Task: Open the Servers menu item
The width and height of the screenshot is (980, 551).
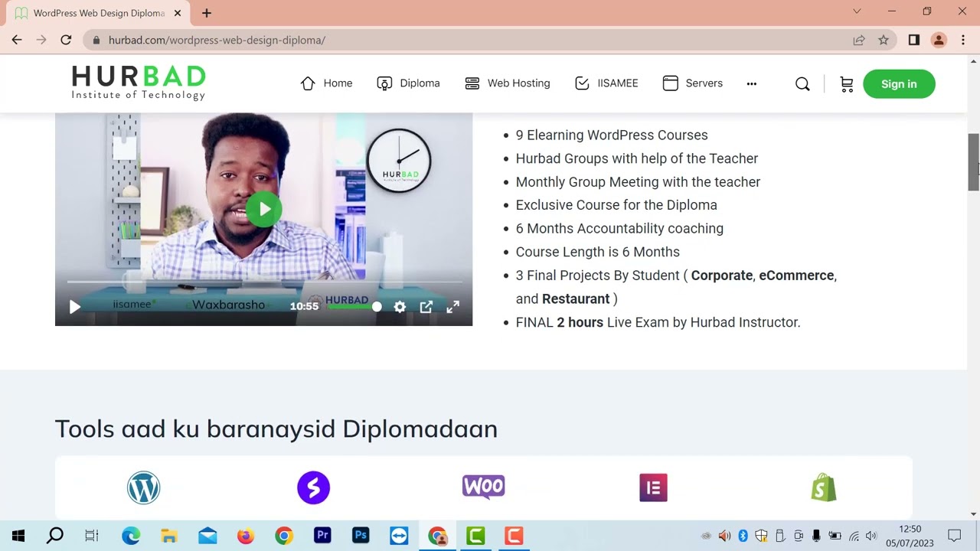Action: [x=693, y=83]
